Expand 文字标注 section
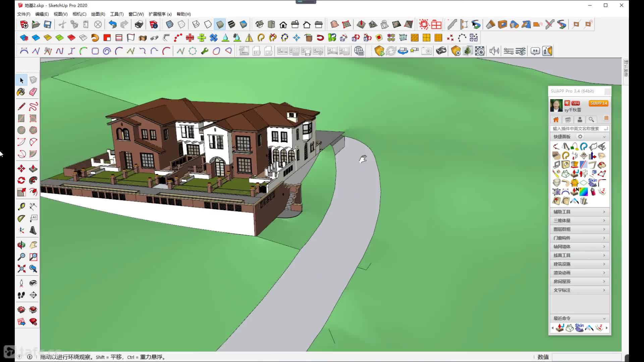Image resolution: width=644 pixels, height=362 pixels. 579,290
